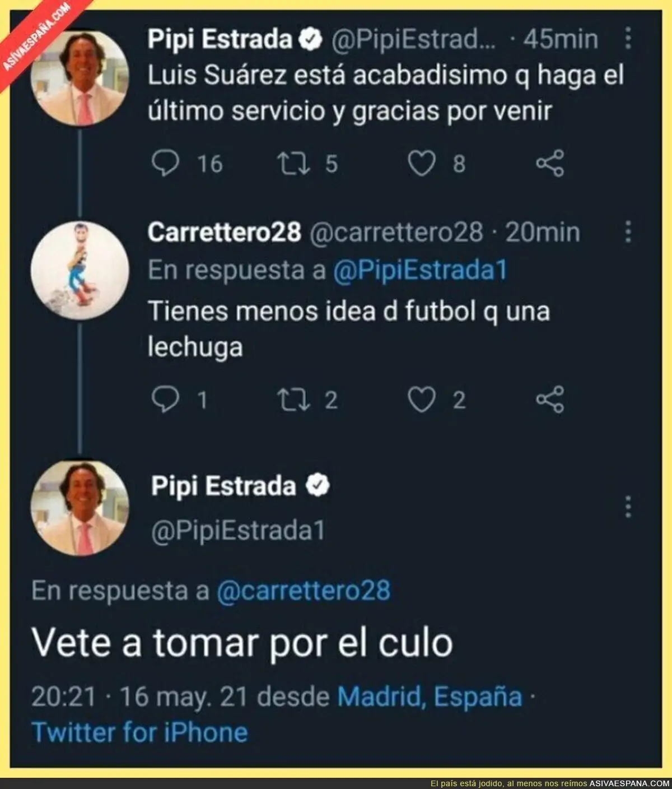Open @PipiEstrada1 mention link in reply
Viewport: 672px width, 789px height.
pyautogui.click(x=419, y=271)
